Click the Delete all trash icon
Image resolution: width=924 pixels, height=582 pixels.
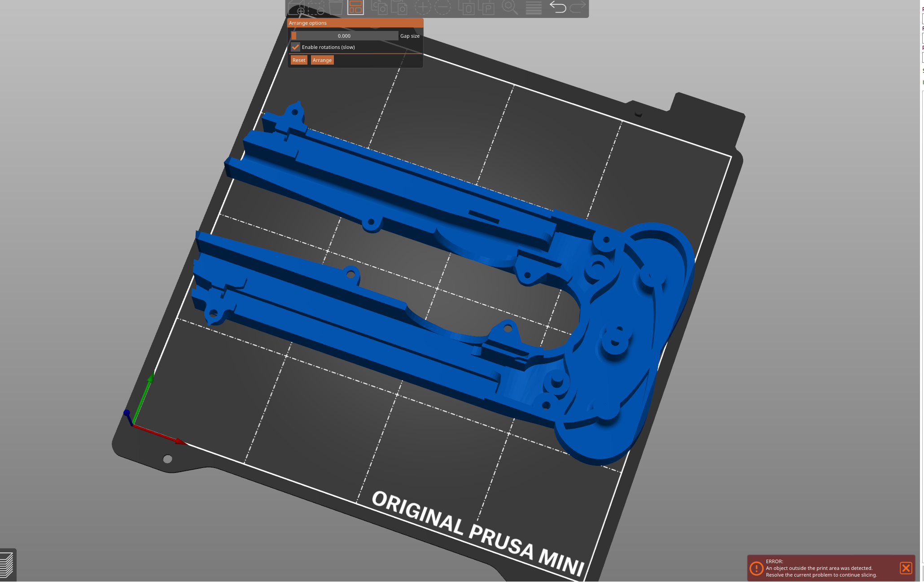point(336,7)
